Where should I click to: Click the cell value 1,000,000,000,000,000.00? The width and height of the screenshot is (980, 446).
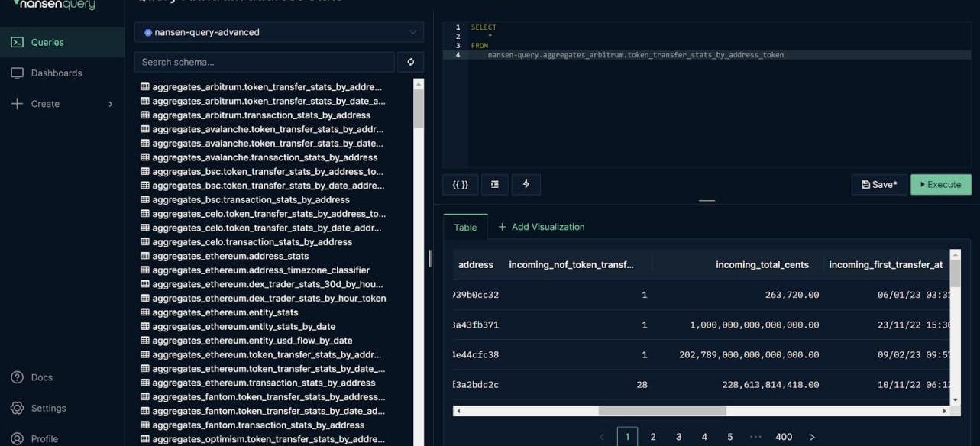click(x=755, y=325)
